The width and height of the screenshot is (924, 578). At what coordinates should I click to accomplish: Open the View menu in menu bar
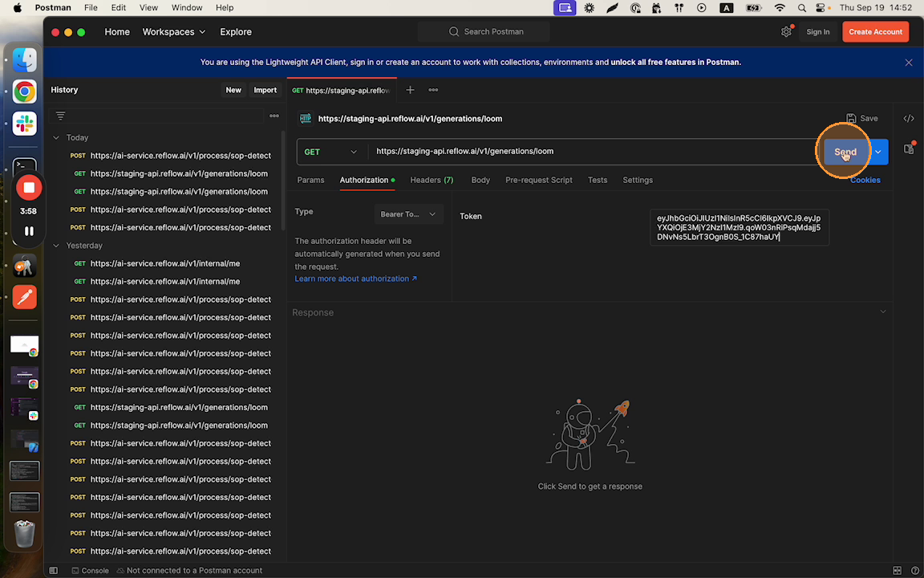tap(148, 8)
